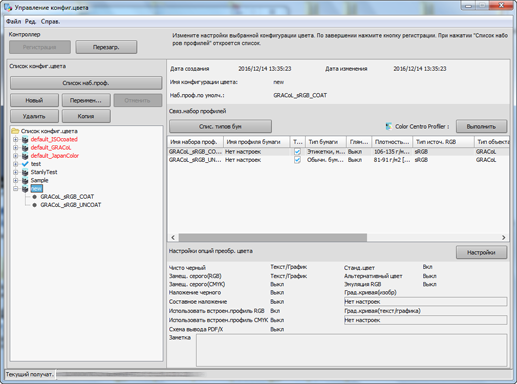517x384 pixels.
Task: Expand the default_ISOcoated tree node
Action: point(16,139)
